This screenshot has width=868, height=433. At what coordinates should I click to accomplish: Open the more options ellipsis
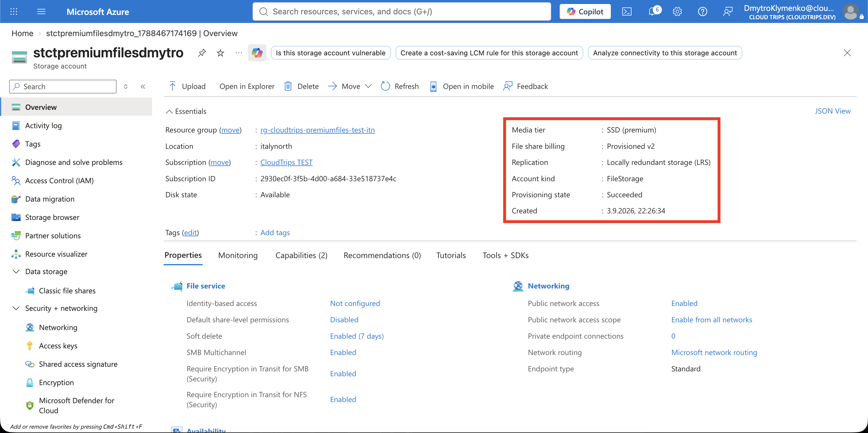pos(239,53)
